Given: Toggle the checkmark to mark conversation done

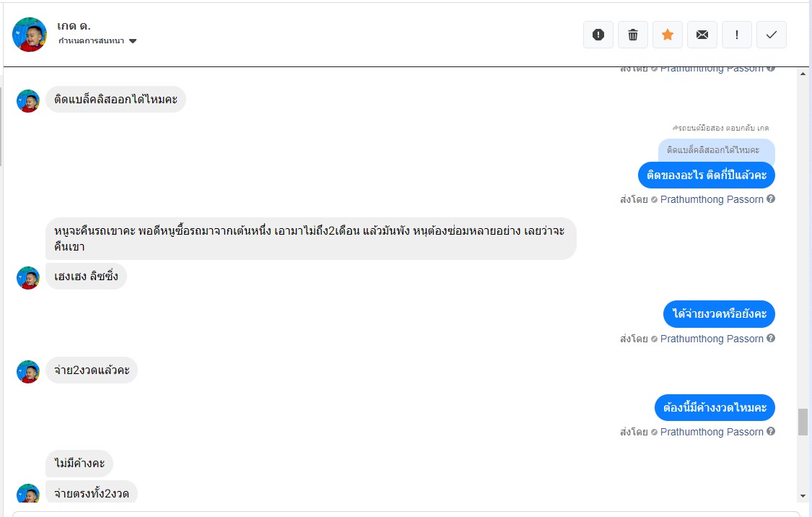Looking at the screenshot, I should pos(772,35).
